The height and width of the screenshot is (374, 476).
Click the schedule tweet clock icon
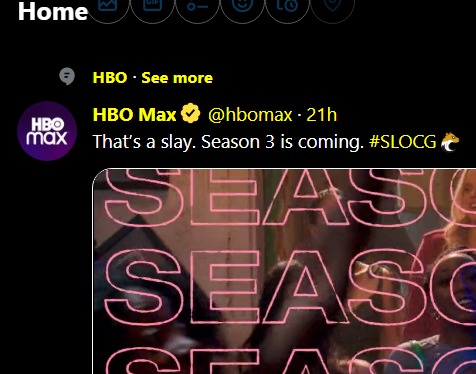pyautogui.click(x=287, y=4)
